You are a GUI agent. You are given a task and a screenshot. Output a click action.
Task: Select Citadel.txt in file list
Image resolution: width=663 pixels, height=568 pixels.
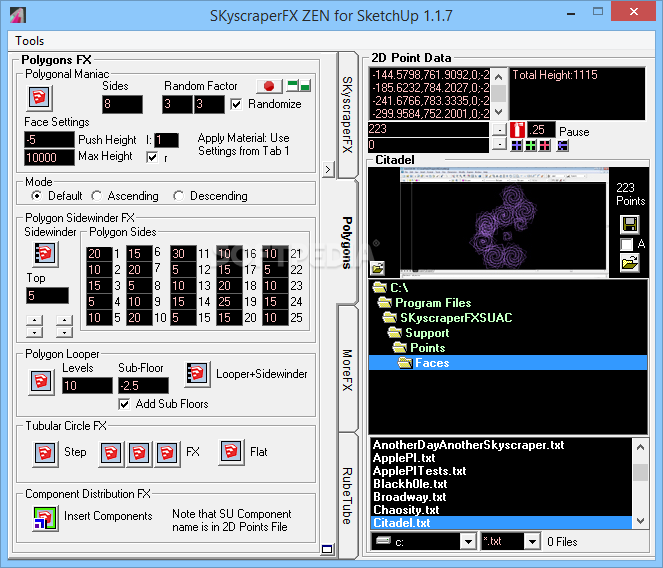(x=501, y=523)
